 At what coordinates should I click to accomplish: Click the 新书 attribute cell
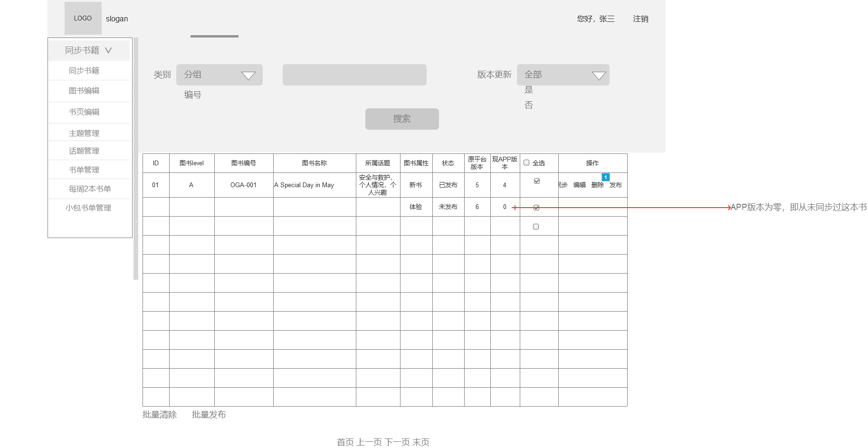pyautogui.click(x=416, y=185)
